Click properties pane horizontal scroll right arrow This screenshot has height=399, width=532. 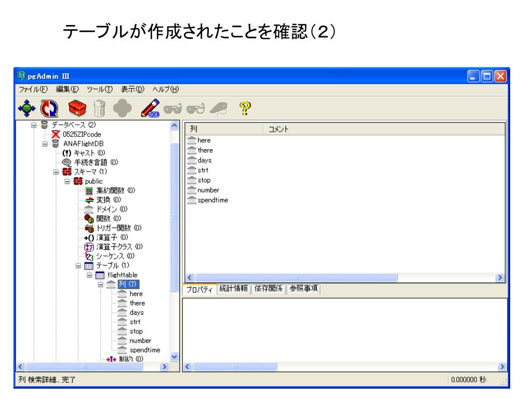click(502, 367)
